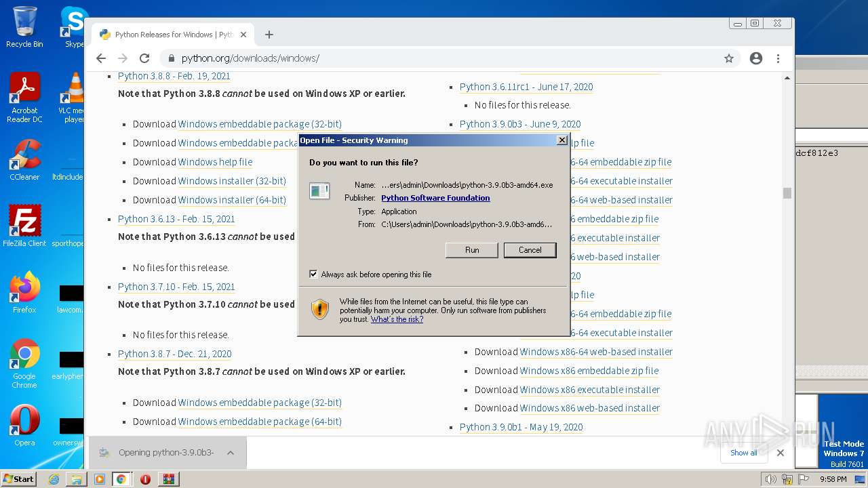
Task: Click the application file icon in dialog
Action: coord(319,191)
